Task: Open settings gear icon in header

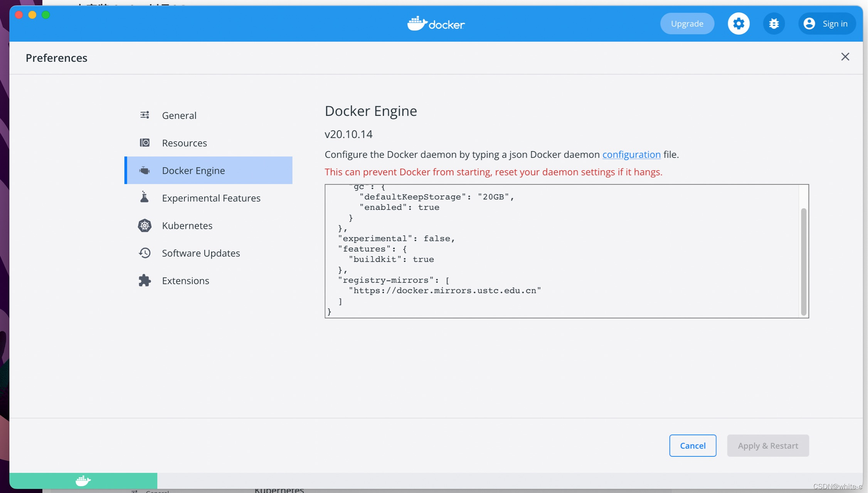Action: [x=738, y=23]
